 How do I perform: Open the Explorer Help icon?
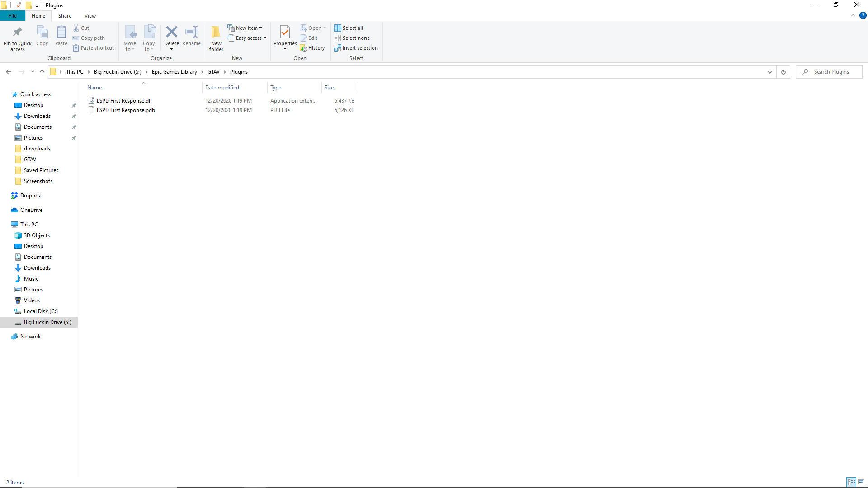(863, 15)
